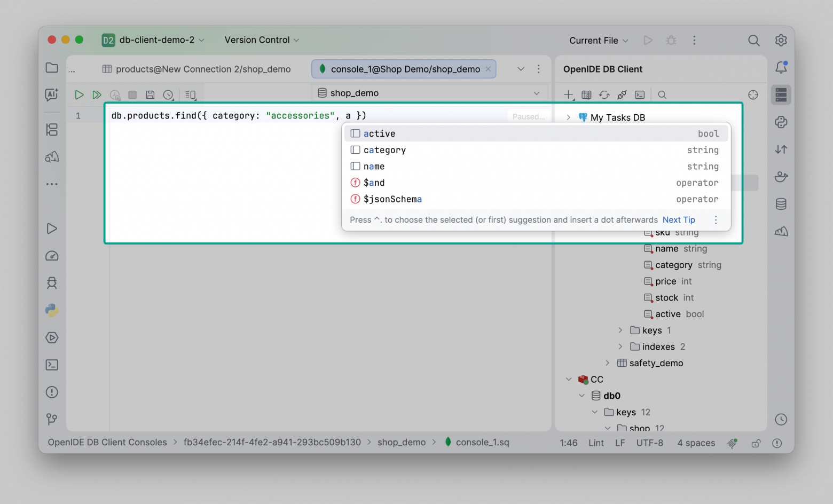833x504 pixels.
Task: Click the clock icon at right sidebar bottom
Action: 781,419
